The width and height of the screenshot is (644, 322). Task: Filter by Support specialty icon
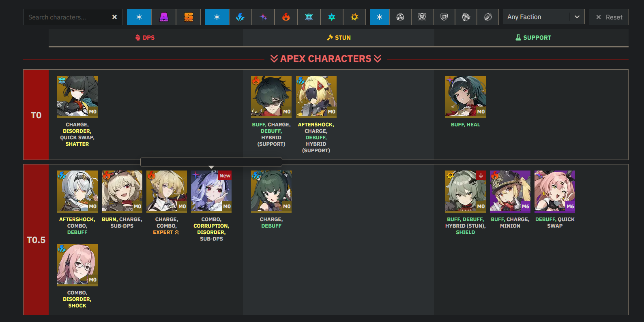488,17
